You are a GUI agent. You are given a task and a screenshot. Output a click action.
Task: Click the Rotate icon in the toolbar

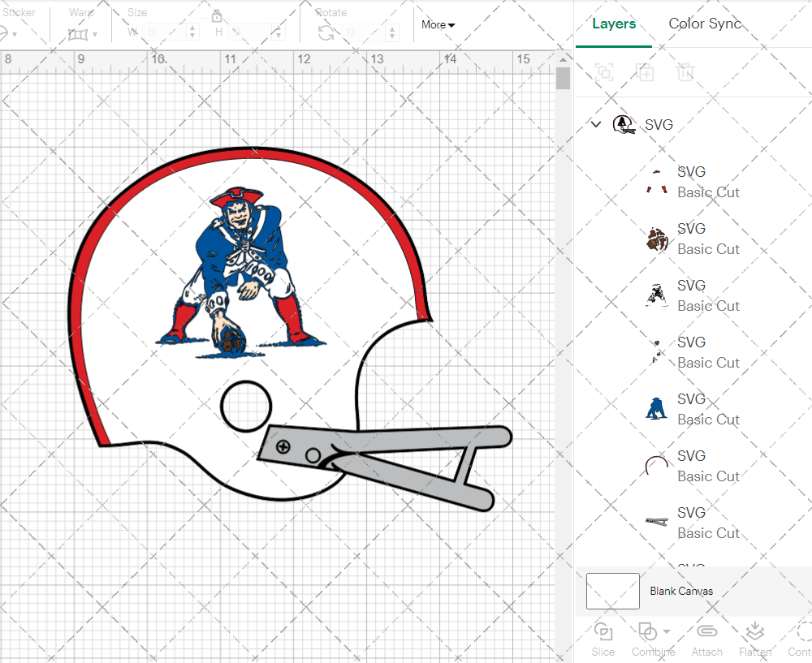pos(326,32)
